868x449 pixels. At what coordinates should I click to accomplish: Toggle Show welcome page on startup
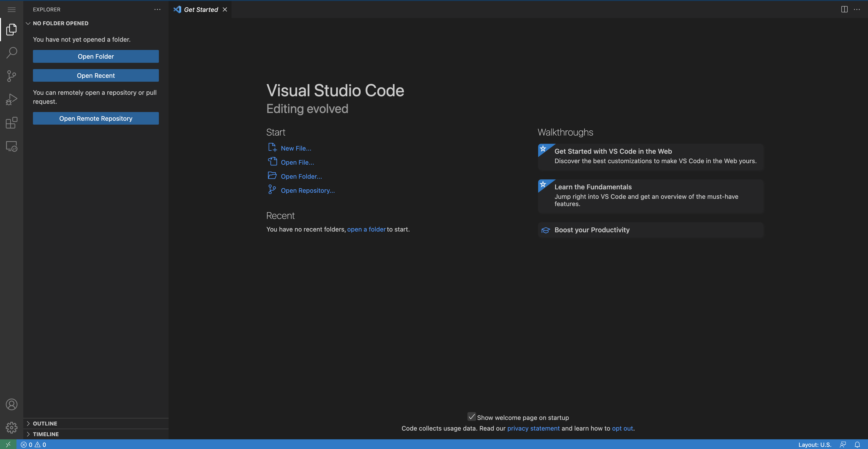click(x=471, y=417)
